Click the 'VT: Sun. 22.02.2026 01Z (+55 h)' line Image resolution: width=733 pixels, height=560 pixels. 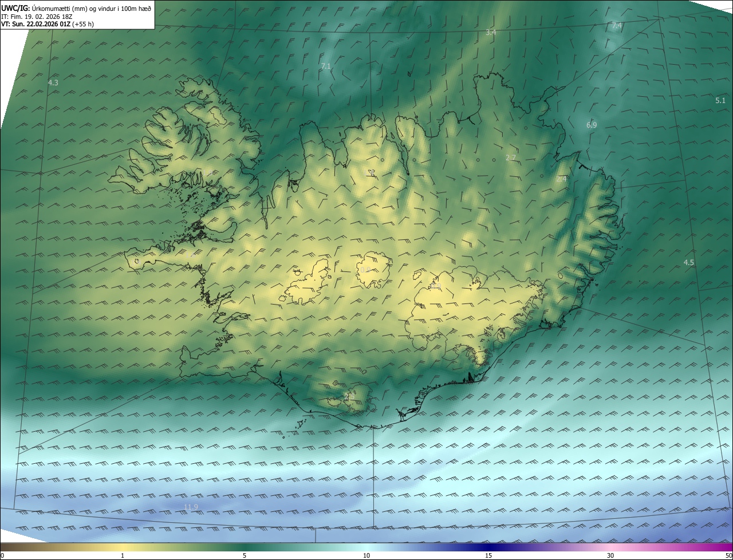pyautogui.click(x=48, y=24)
